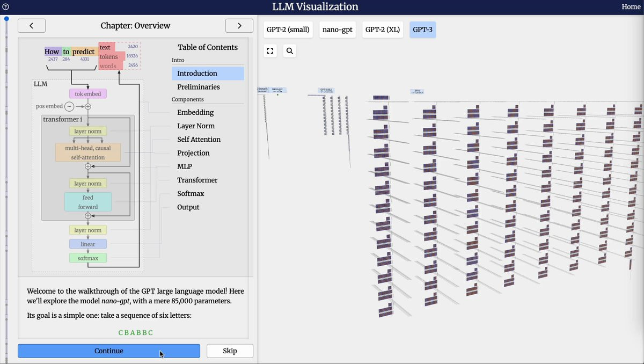Click the magnifier search icon
This screenshot has width=644, height=364.
290,51
